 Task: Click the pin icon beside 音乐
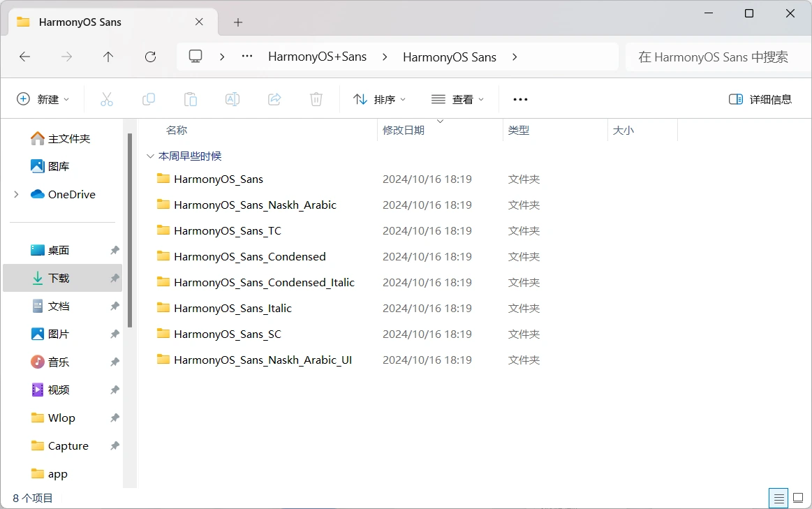point(115,362)
